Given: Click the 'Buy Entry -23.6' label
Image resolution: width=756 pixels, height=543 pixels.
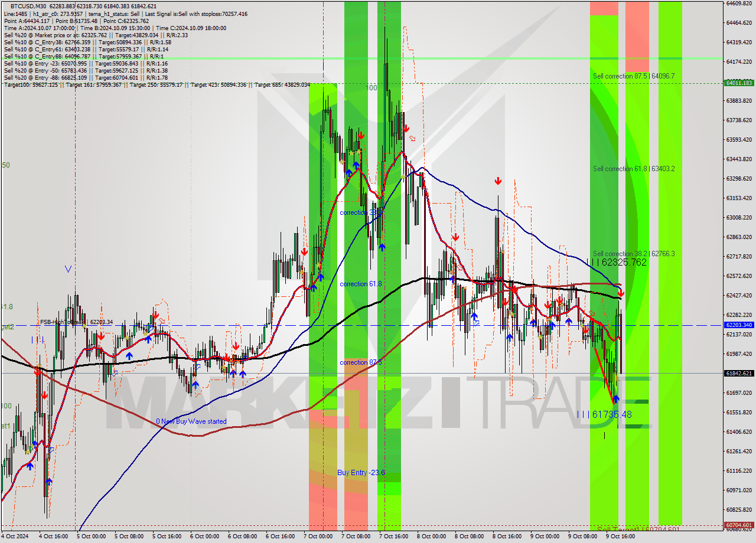Looking at the screenshot, I should click(361, 473).
